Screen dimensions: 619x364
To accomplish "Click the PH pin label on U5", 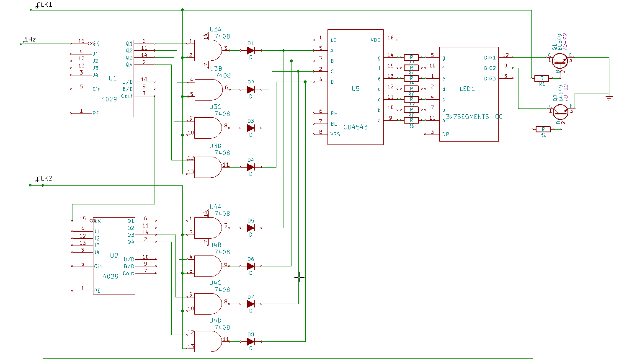I will click(334, 114).
